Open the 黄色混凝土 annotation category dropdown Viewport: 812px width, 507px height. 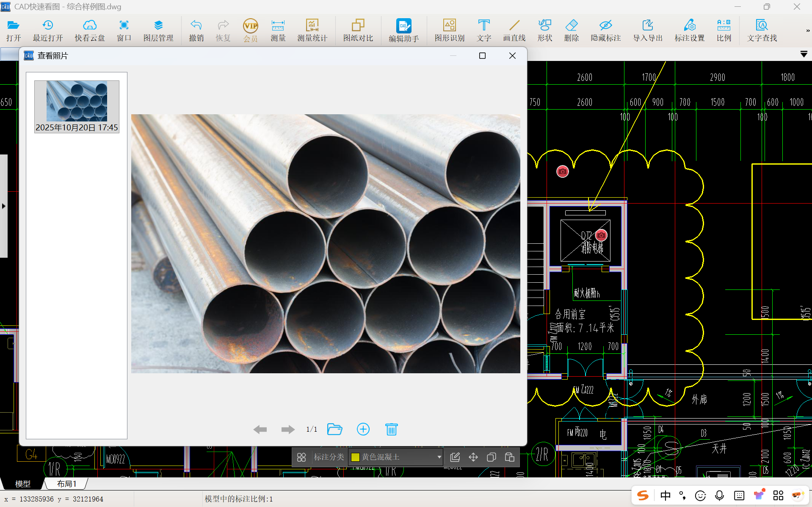(x=395, y=457)
